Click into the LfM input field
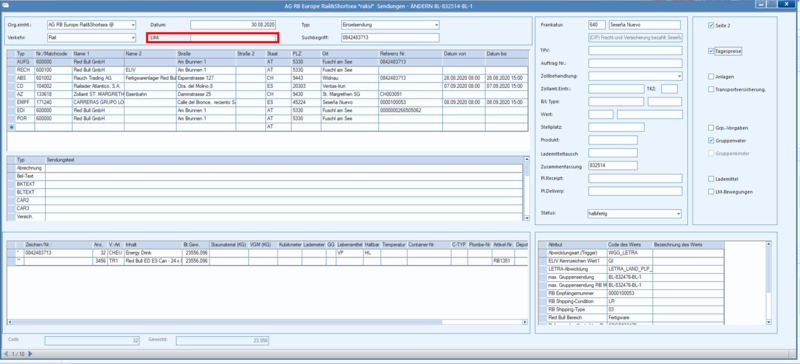The image size is (800, 364). [233, 38]
